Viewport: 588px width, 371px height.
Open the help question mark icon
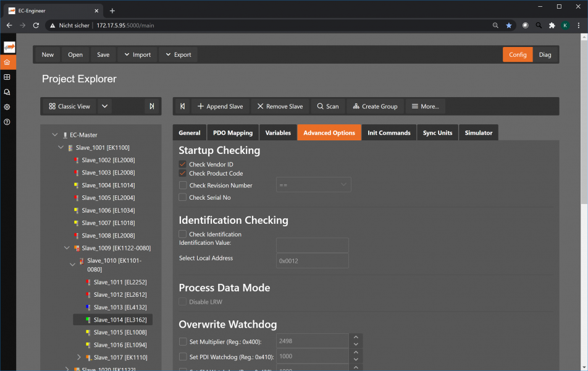tap(7, 122)
